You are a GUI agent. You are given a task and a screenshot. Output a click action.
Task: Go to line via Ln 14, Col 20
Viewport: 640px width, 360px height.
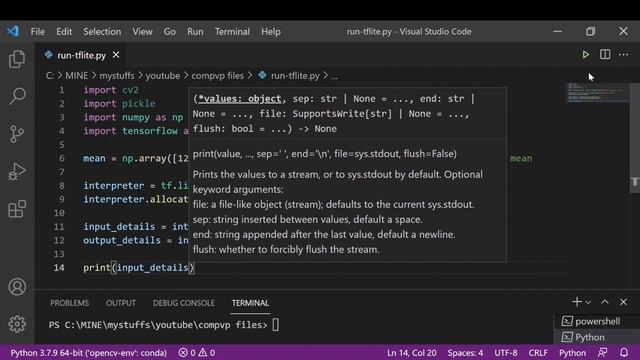pyautogui.click(x=411, y=353)
